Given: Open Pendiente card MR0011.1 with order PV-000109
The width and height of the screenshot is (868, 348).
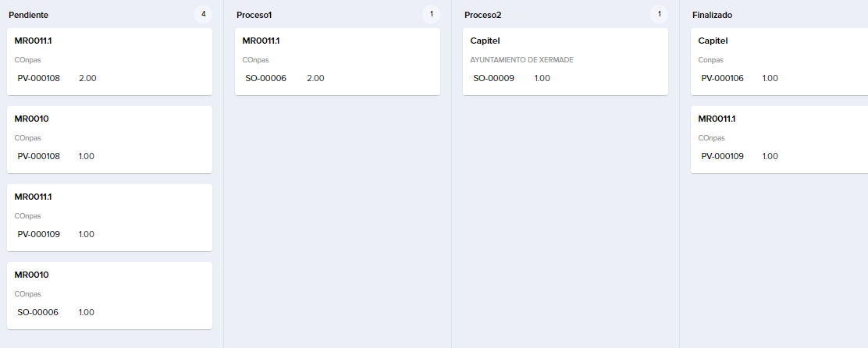Looking at the screenshot, I should 109,217.
